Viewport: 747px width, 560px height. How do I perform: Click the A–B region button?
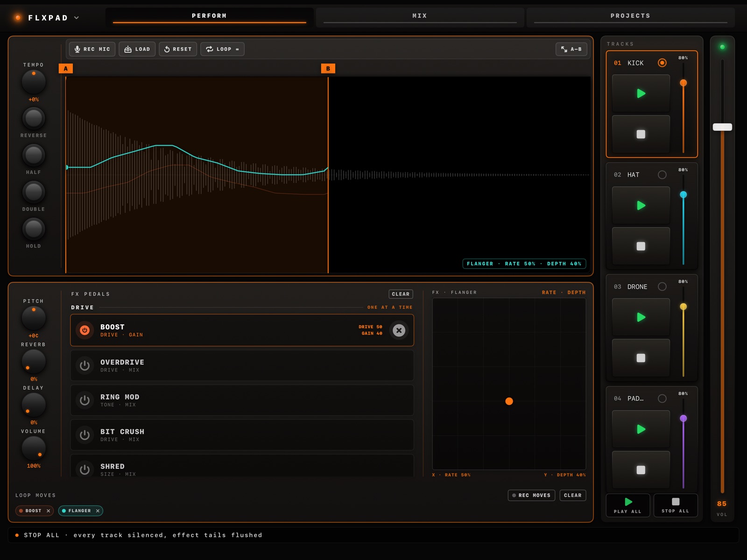pyautogui.click(x=571, y=49)
